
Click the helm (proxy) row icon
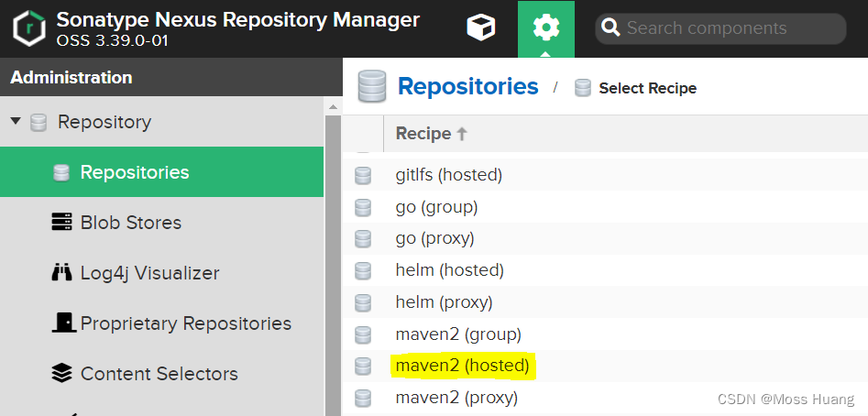coord(363,302)
